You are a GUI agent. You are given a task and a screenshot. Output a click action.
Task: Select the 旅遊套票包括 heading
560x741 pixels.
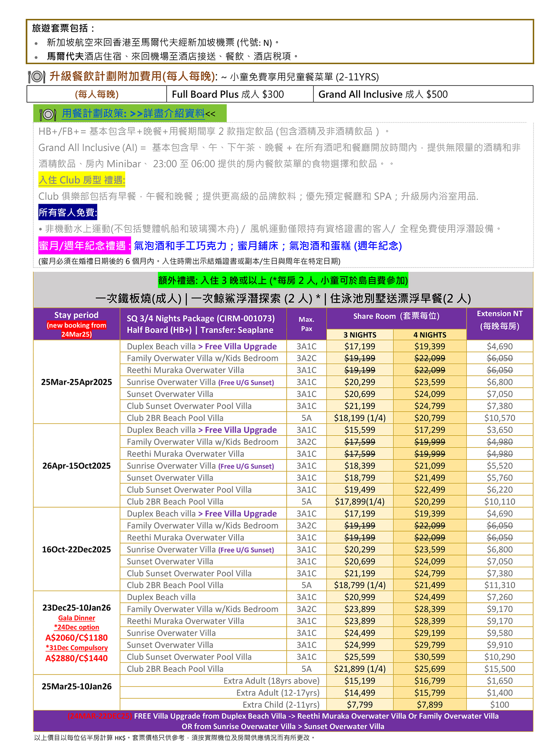pos(63,28)
